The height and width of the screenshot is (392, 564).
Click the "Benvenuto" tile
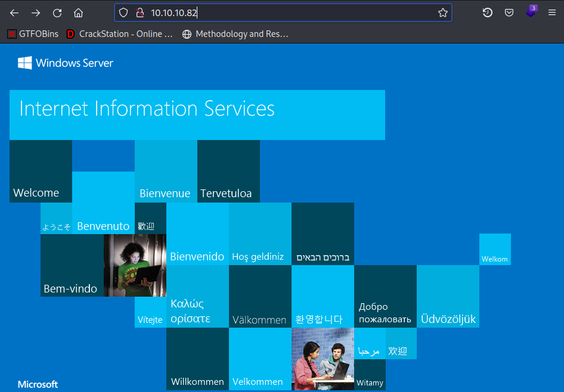pos(103,203)
